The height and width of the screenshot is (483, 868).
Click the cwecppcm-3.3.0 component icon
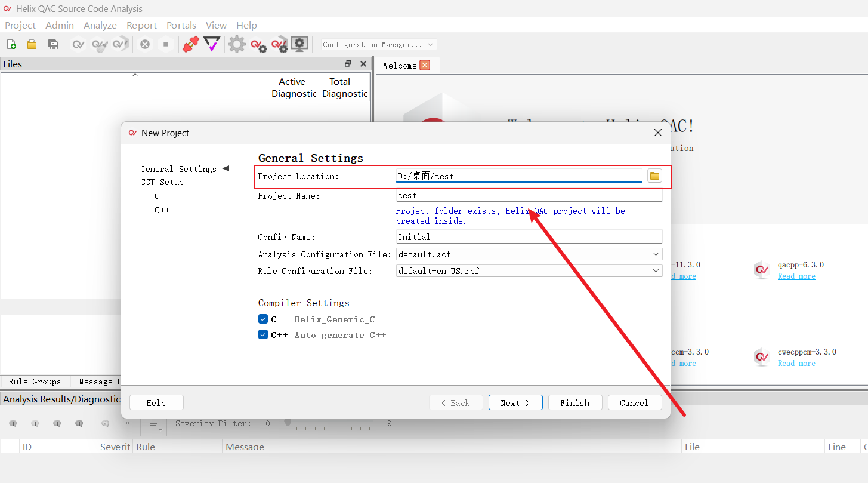[x=762, y=357]
